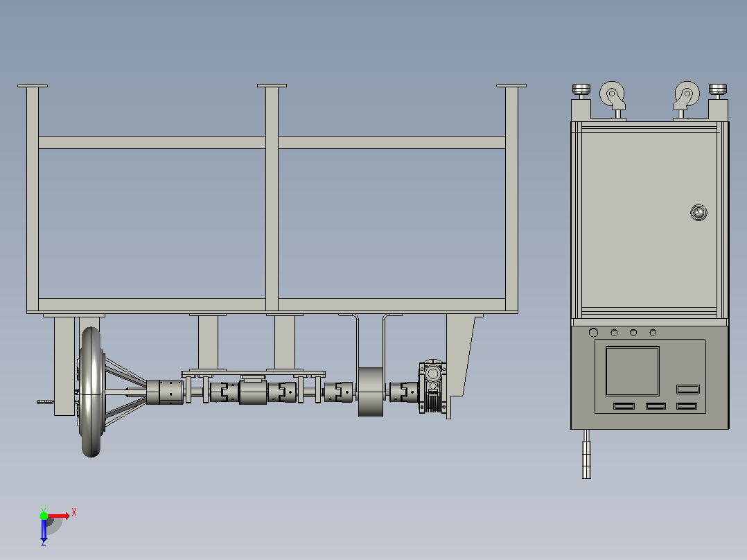The height and width of the screenshot is (560, 747).
Task: Select the square display screen on the control panel
Action: 632,371
